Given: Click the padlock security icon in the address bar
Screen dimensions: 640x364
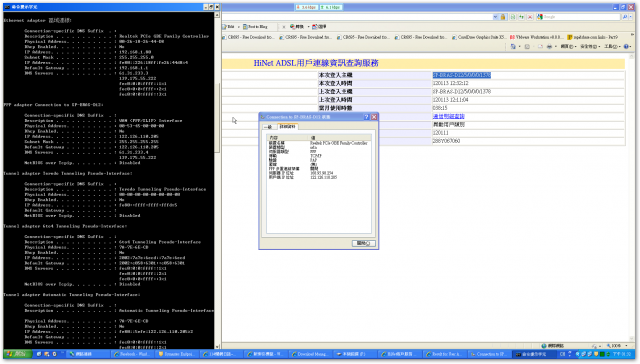Looking at the screenshot, I should coord(503,17).
